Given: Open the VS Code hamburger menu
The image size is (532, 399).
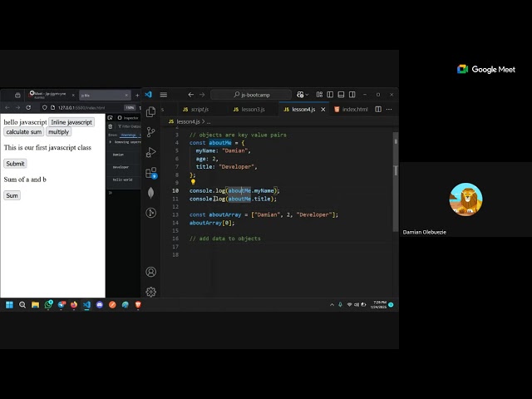Looking at the screenshot, I should coord(164,95).
